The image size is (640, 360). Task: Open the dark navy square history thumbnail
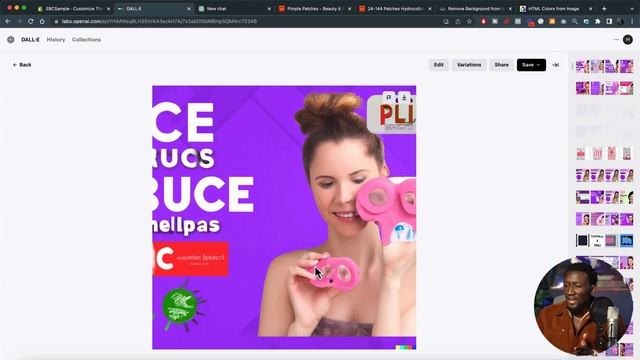click(x=582, y=240)
